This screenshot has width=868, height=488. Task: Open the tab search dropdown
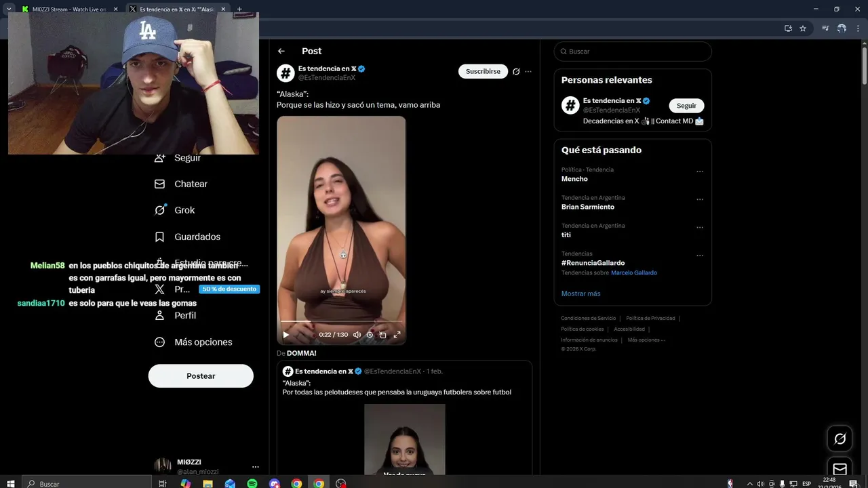(9, 9)
